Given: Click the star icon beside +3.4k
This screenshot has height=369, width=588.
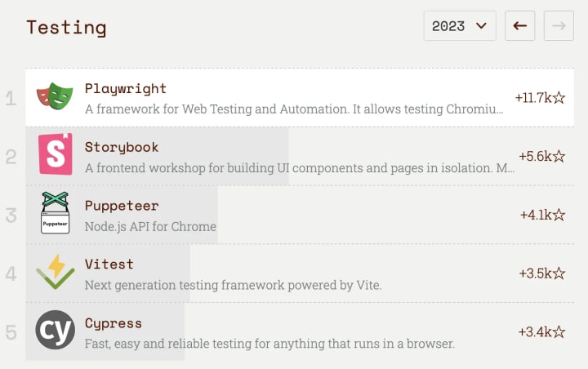Looking at the screenshot, I should click(x=559, y=331).
